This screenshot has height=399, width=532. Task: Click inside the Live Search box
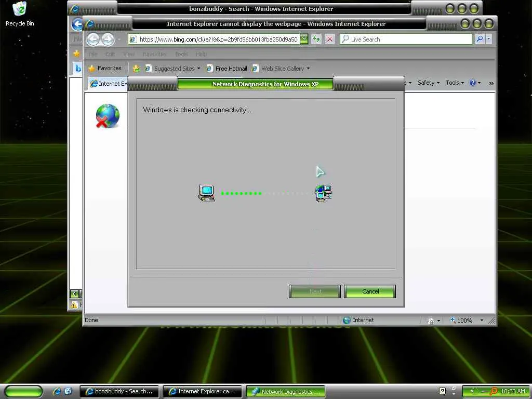(406, 39)
